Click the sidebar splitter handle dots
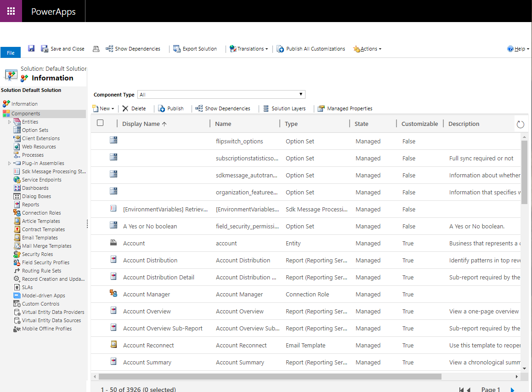The width and height of the screenshot is (532, 392). tap(87, 224)
